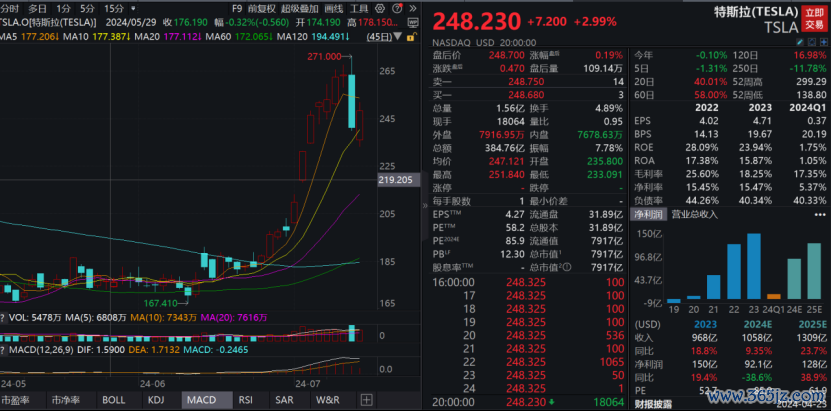Click the question mark beside MACD(12,26,9)
The height and width of the screenshot is (411, 831).
pyautogui.click(x=3, y=350)
